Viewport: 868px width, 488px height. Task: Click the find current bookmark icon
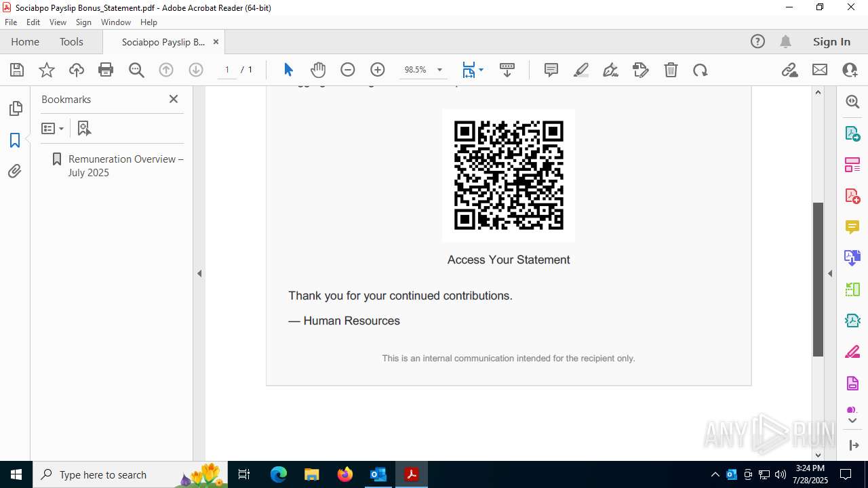pyautogui.click(x=84, y=128)
